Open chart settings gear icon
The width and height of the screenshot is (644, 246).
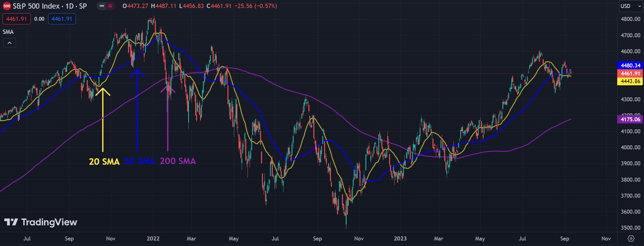(631, 238)
